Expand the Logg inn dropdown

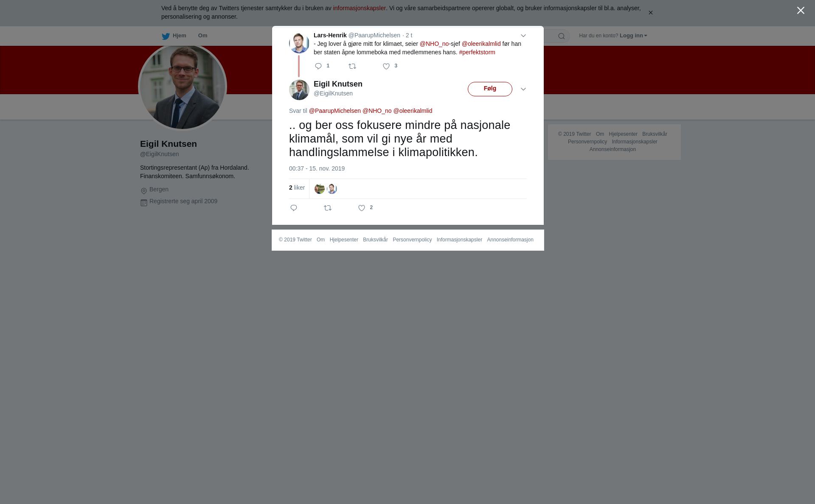coord(633,36)
